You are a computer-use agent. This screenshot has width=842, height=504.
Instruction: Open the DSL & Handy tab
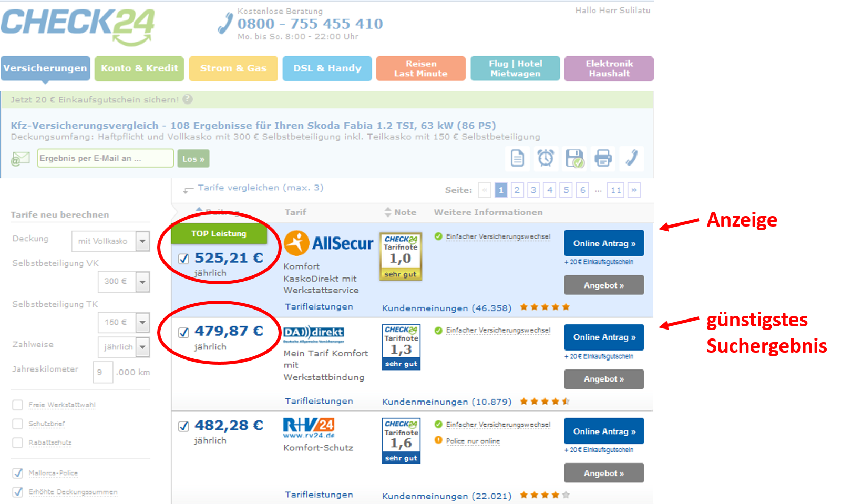coord(327,68)
